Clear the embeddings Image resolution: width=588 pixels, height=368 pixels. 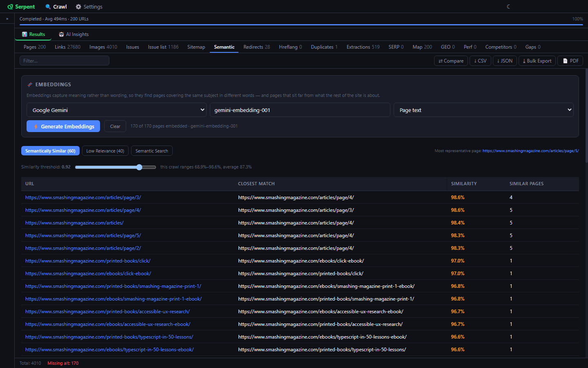tap(115, 126)
